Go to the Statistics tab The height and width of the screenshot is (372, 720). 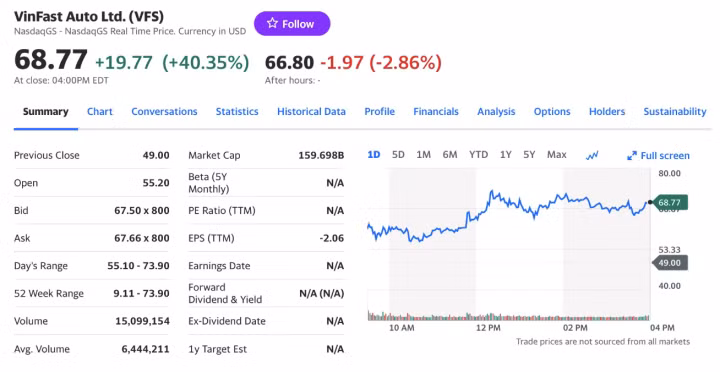tap(237, 112)
